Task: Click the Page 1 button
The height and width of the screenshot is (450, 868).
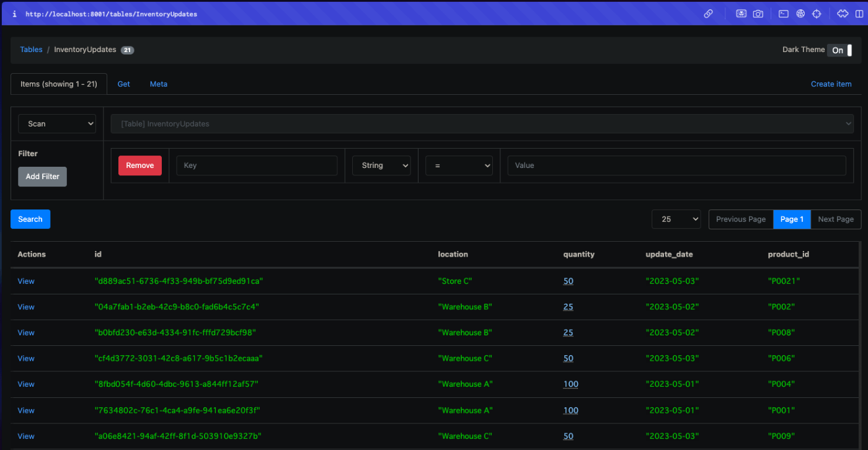Action: coord(792,219)
